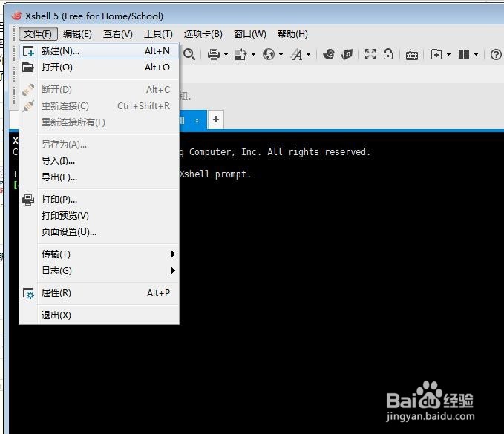Choose 导出(E)... menu entry

[99, 177]
